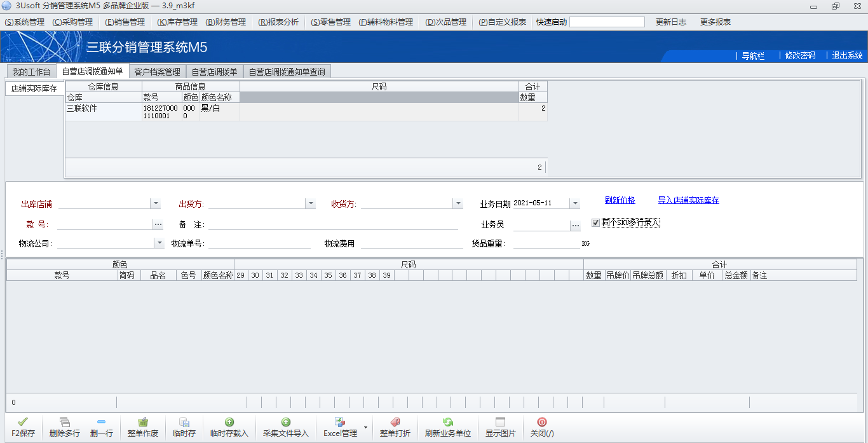Click the 更多报表 button
Image resolution: width=868 pixels, height=443 pixels.
[715, 22]
